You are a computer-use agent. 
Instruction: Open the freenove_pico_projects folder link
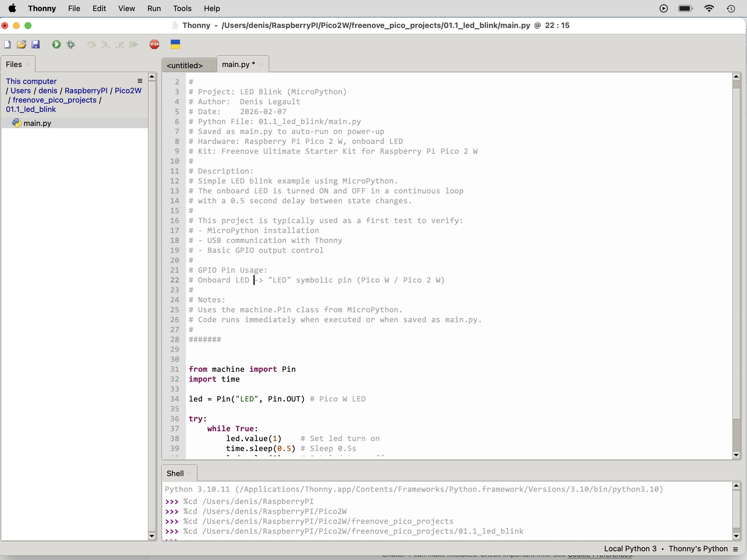[55, 100]
